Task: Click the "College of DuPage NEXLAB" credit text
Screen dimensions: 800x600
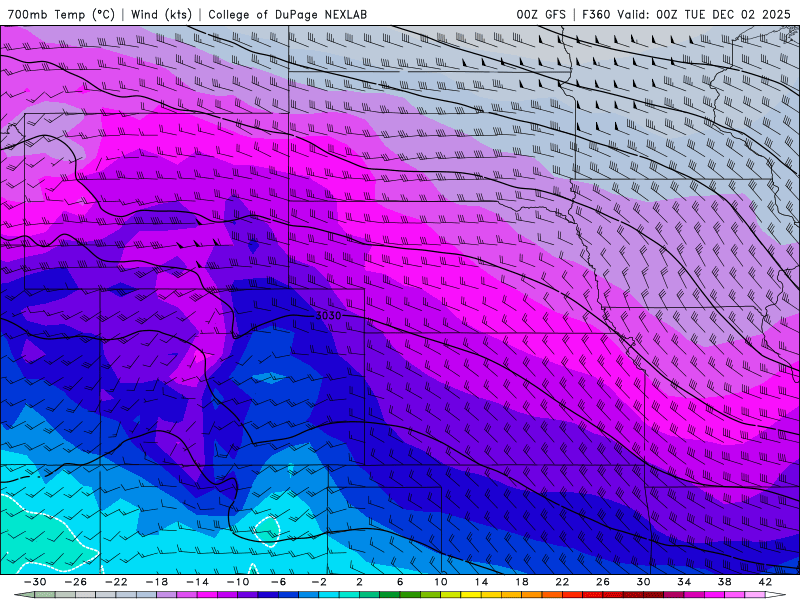Action: click(x=287, y=14)
